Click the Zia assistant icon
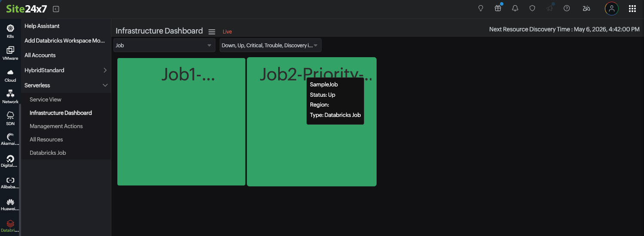 [586, 8]
